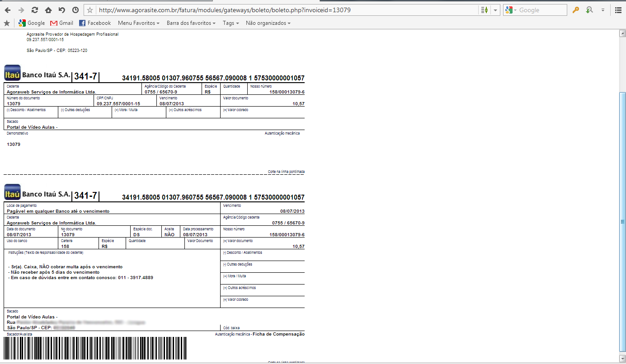Screen dimensions: 626x364
Task: Expand the Menu Favoritos folder
Action: 138,23
